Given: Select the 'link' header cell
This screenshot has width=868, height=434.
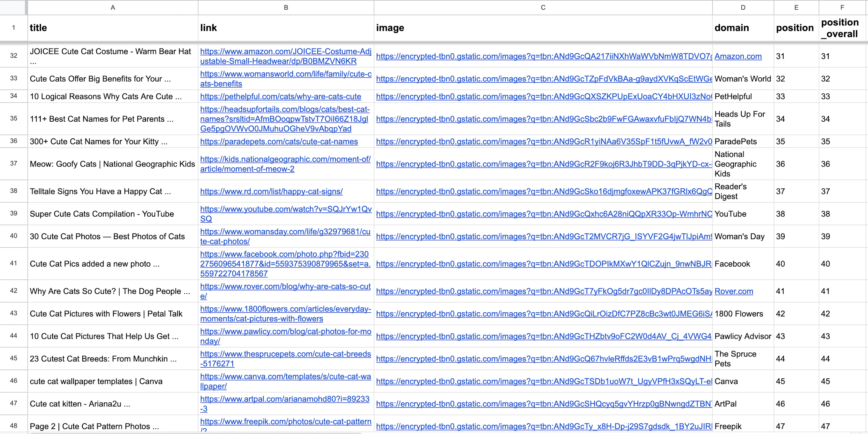Looking at the screenshot, I should 286,28.
